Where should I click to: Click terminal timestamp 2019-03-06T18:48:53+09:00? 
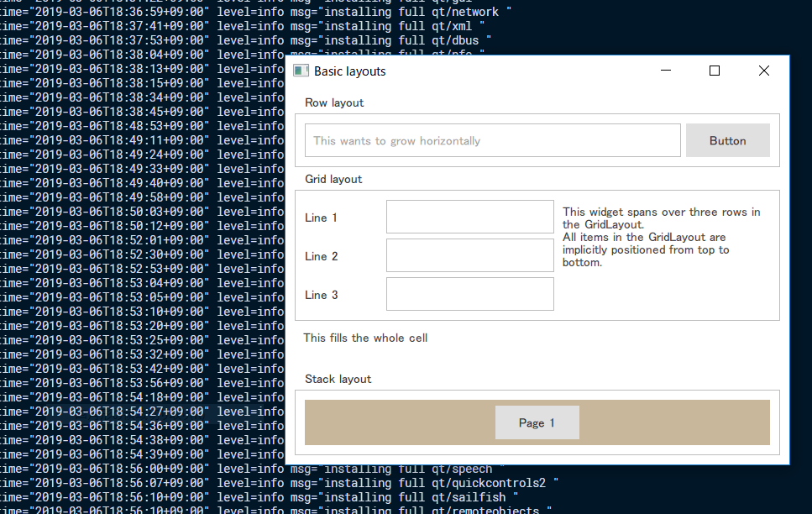(x=119, y=126)
